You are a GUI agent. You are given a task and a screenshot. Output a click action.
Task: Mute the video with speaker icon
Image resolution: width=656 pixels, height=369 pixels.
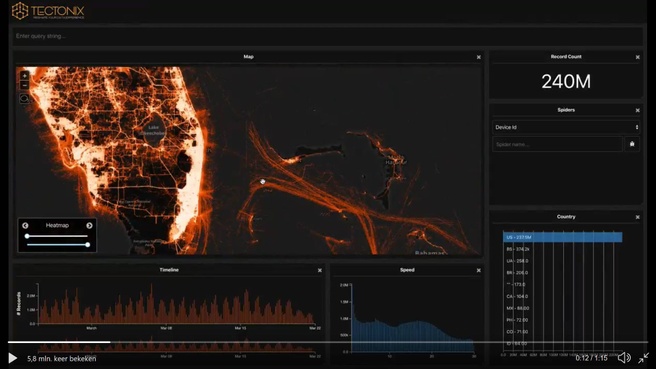[624, 358]
